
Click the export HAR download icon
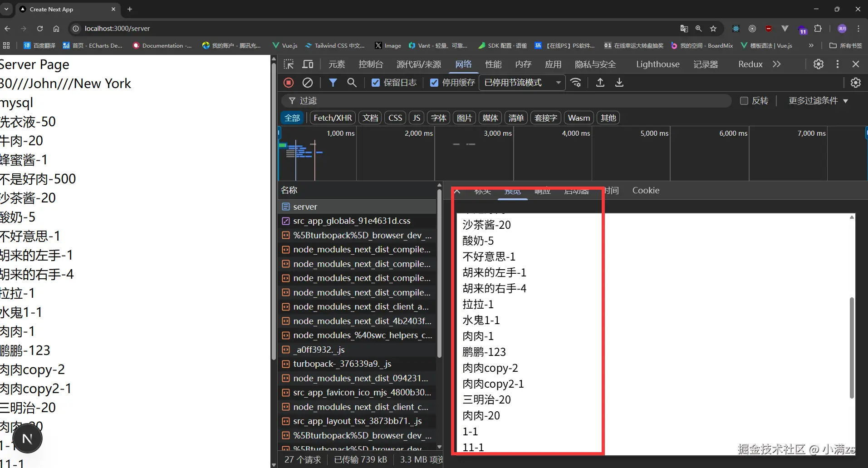tap(619, 83)
